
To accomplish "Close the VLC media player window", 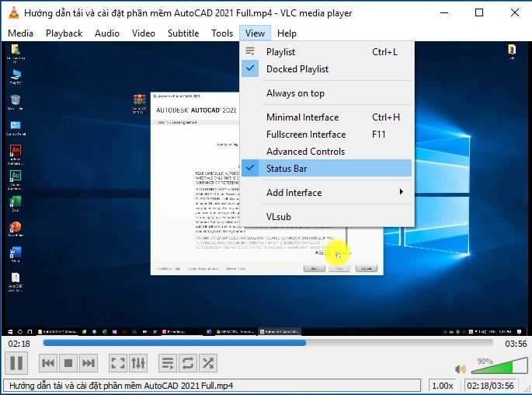I will tap(515, 13).
